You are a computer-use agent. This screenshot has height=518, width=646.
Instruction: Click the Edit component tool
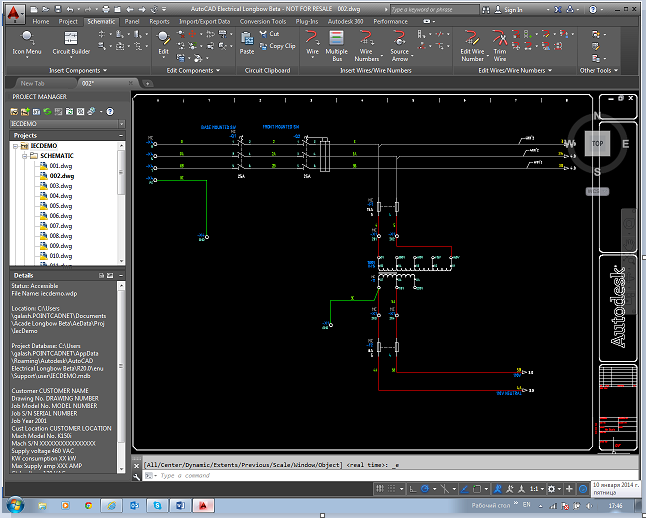pyautogui.click(x=164, y=43)
